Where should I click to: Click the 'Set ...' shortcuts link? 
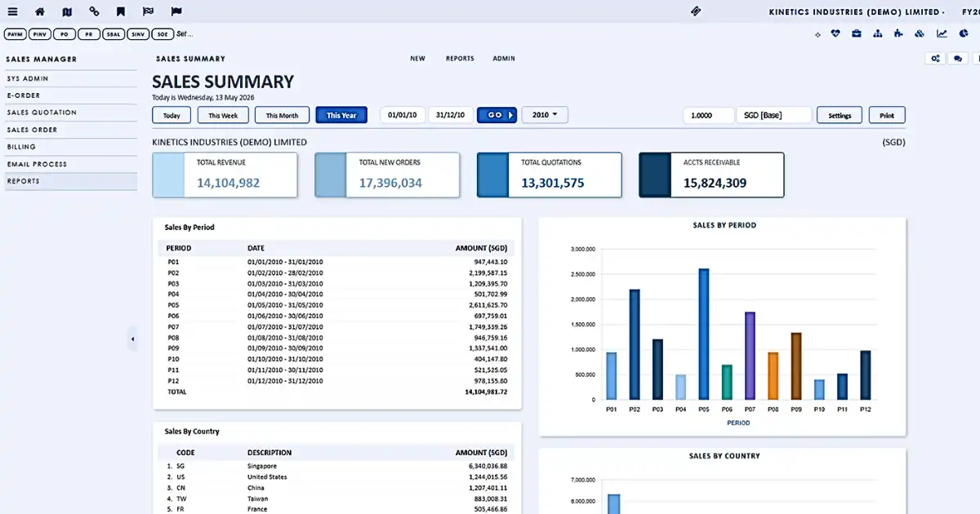pos(185,34)
